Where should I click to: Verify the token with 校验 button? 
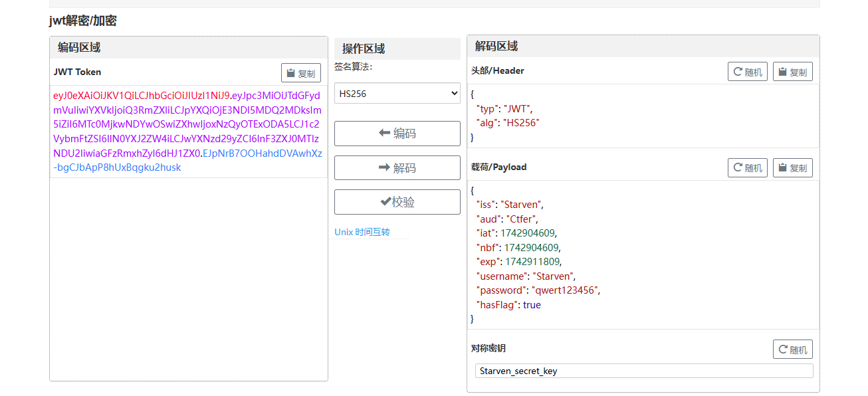click(397, 202)
